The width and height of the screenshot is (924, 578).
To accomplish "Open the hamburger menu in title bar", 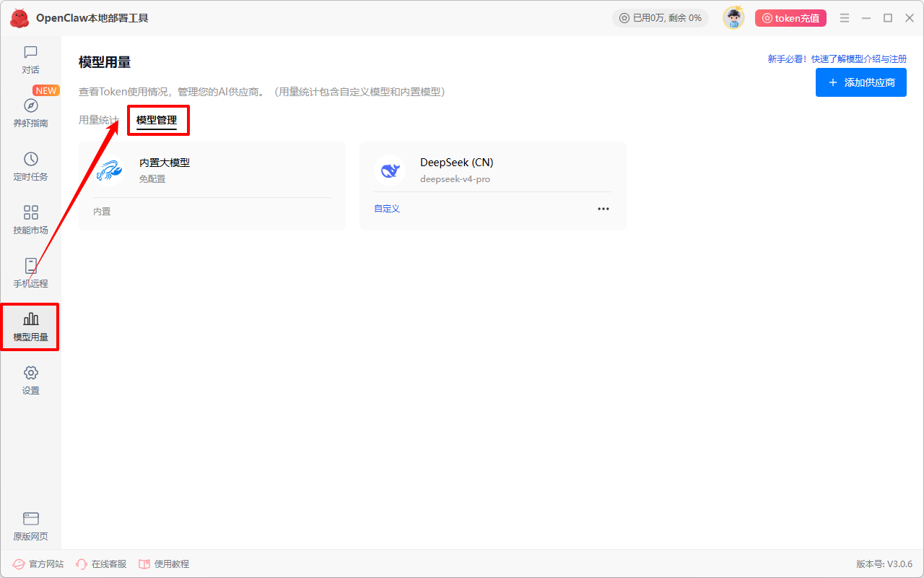I will point(845,18).
